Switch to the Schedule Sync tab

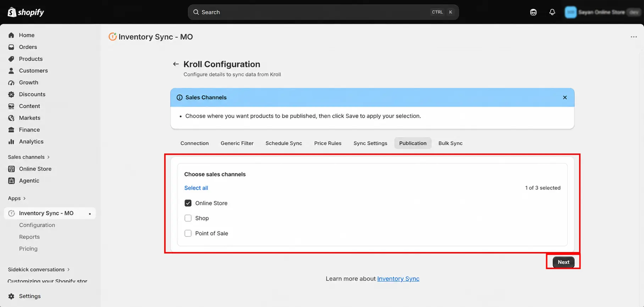tap(284, 143)
